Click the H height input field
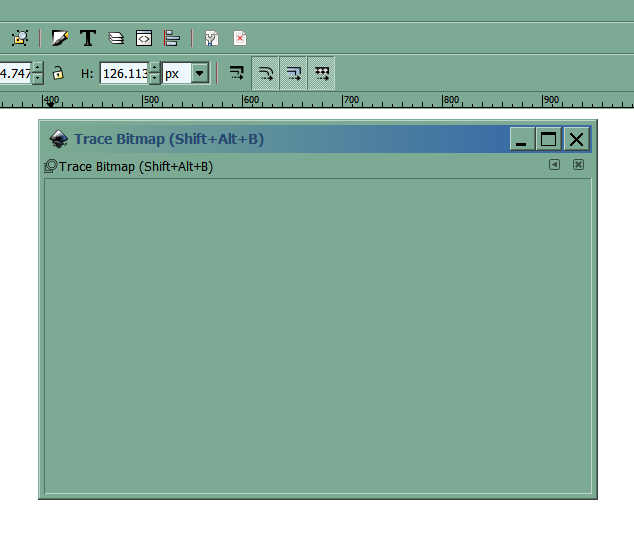 click(125, 74)
